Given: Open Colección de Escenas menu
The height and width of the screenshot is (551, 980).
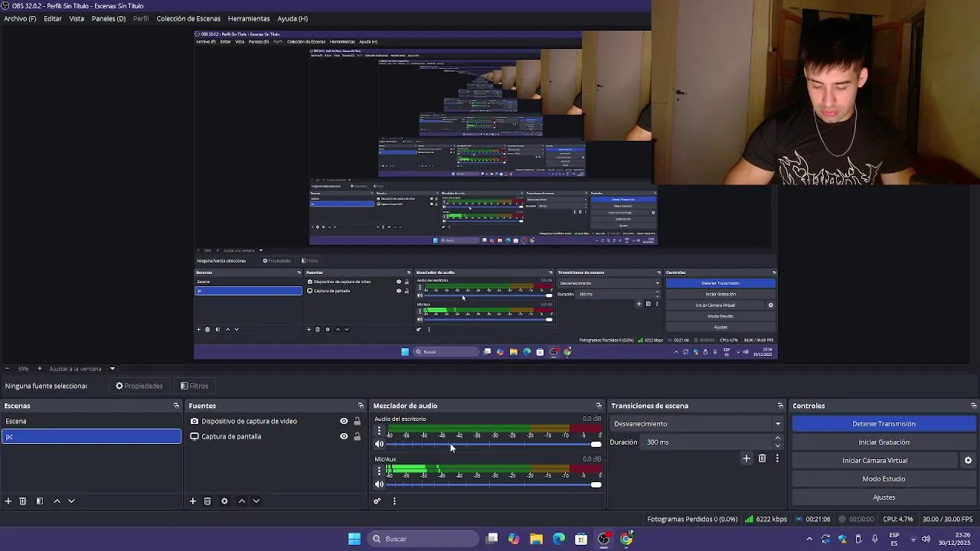Looking at the screenshot, I should click(188, 18).
